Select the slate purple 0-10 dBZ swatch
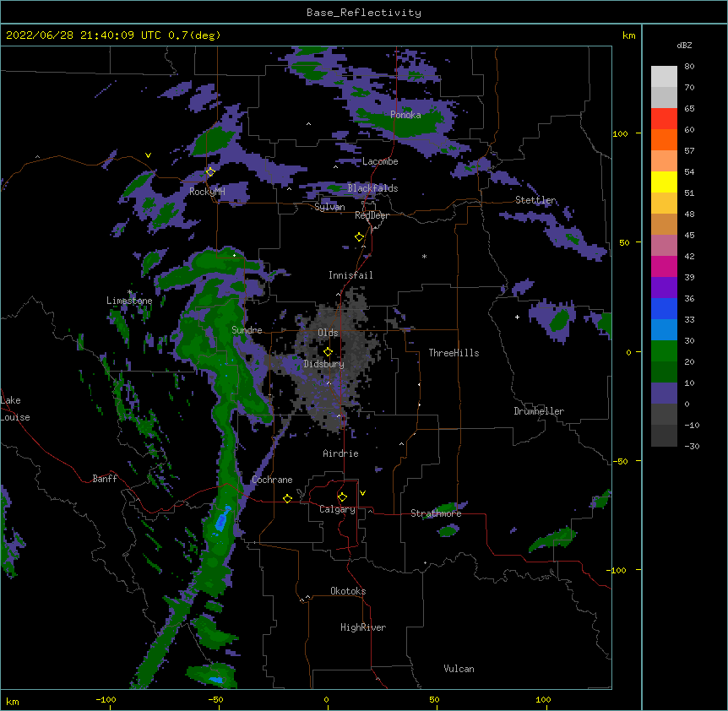Viewport: 728px width, 711px height. 664,393
